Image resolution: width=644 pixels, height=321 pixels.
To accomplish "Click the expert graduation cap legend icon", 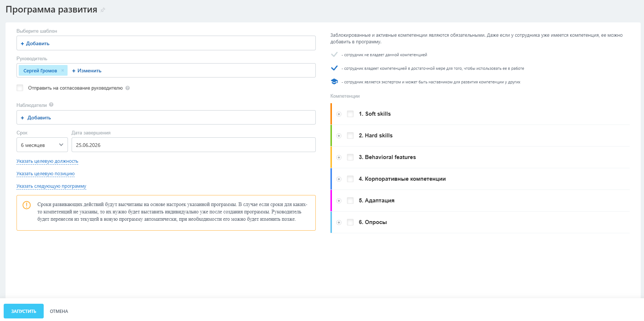I will pos(334,82).
